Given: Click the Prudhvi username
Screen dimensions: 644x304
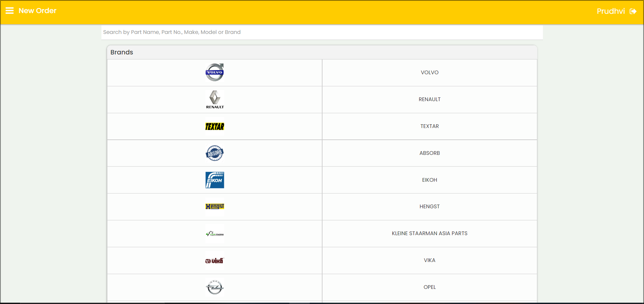Looking at the screenshot, I should click(x=611, y=11).
